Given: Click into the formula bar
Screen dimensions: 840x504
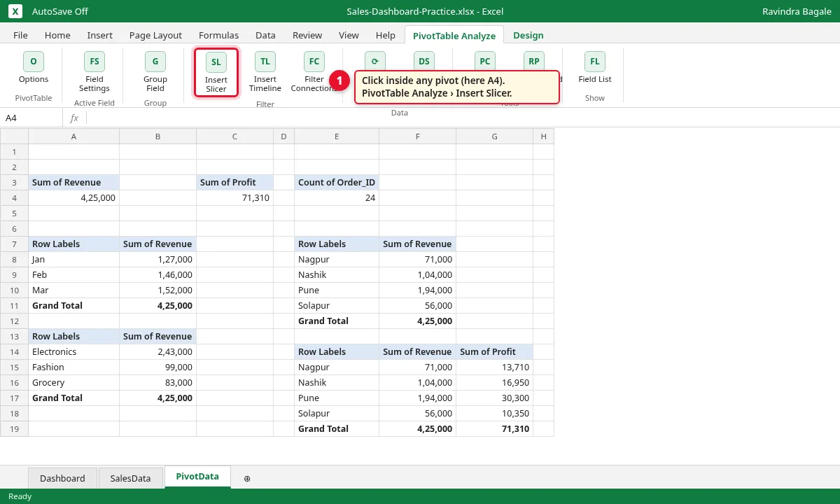Looking at the screenshot, I should click(x=462, y=118).
